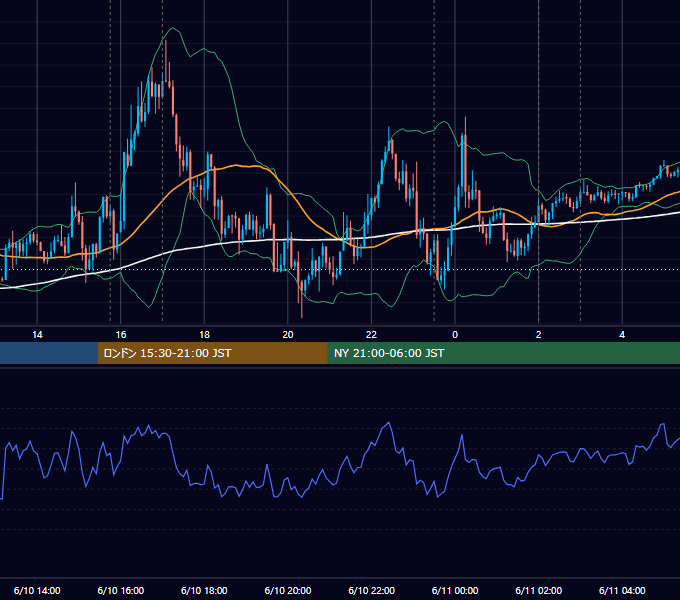Click the 6/11 02:00 time label

pyautogui.click(x=539, y=590)
